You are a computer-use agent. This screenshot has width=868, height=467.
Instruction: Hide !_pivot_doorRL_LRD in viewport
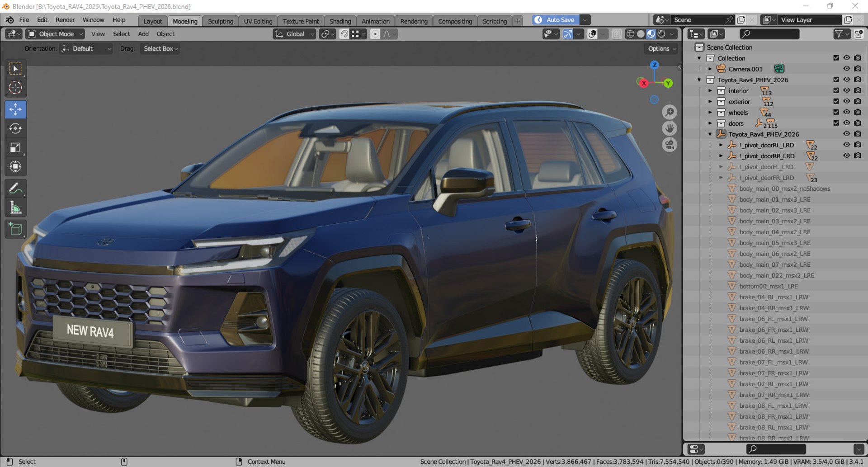click(847, 145)
